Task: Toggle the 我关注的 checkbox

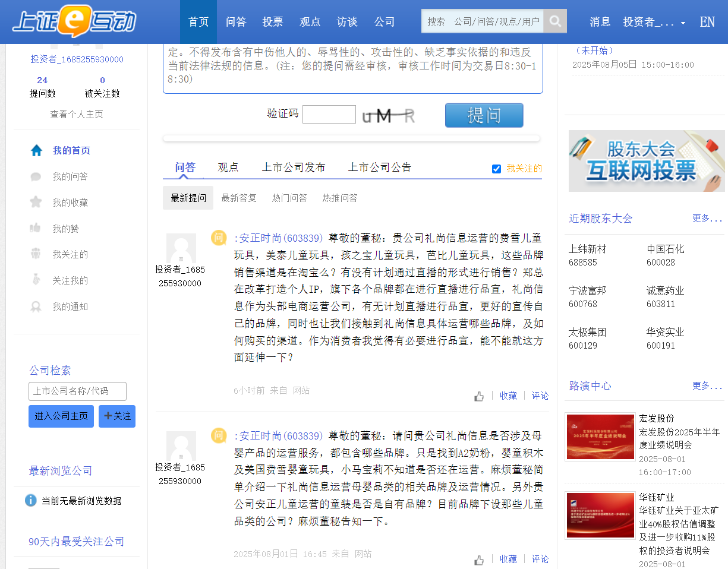Action: tap(497, 169)
